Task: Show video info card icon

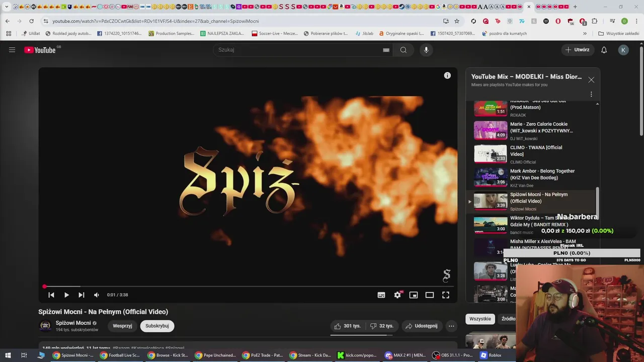Action: click(x=447, y=75)
